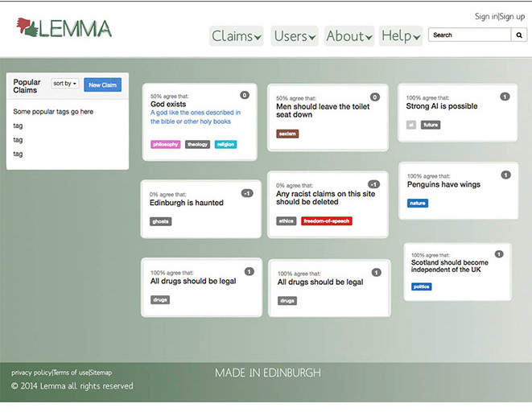532x416 pixels.
Task: Click the God exists description text
Action: [196, 117]
